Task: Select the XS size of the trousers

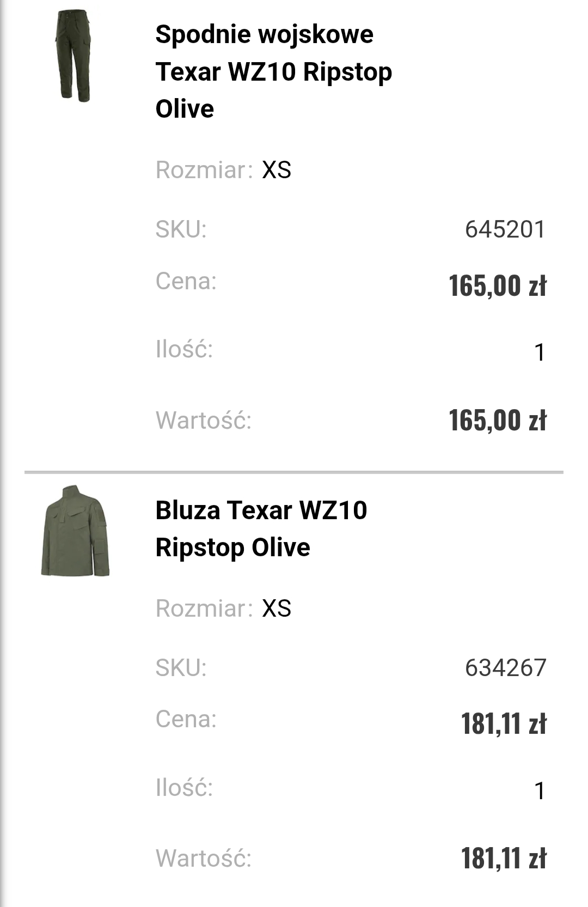Action: click(x=277, y=170)
